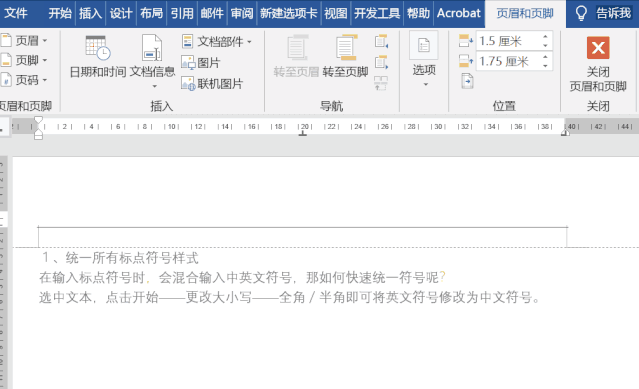Expand the Quick Parts (文档部件) dropdown
This screenshot has width=639, height=389.
[x=217, y=41]
